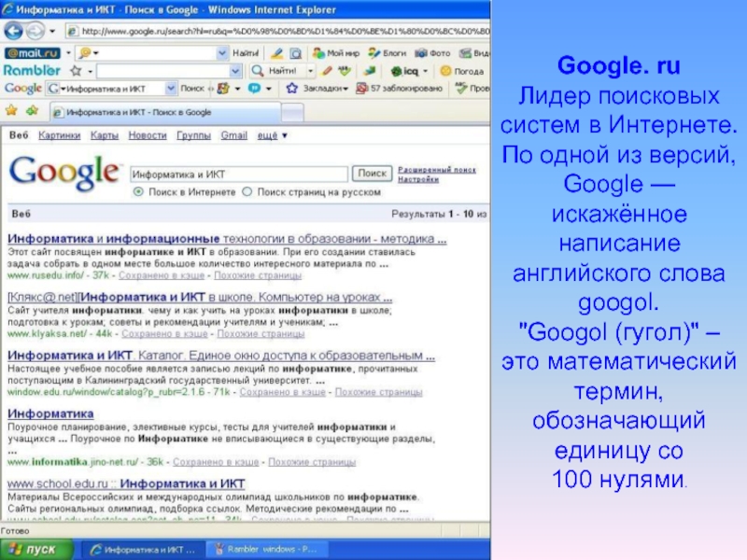Open the recent pages dropdown beside Forward

click(52, 32)
